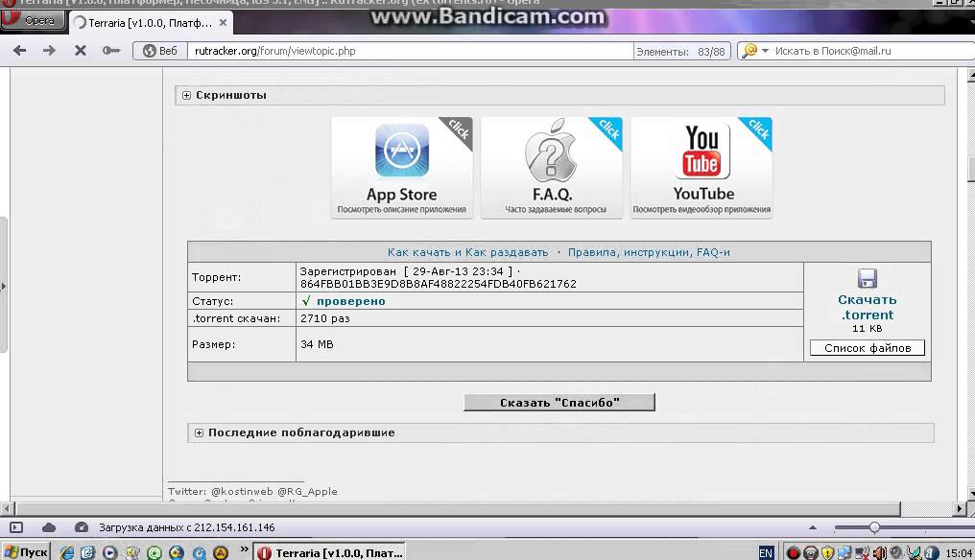This screenshot has height=560, width=975.
Task: Adjust the page zoom slider
Action: [874, 527]
